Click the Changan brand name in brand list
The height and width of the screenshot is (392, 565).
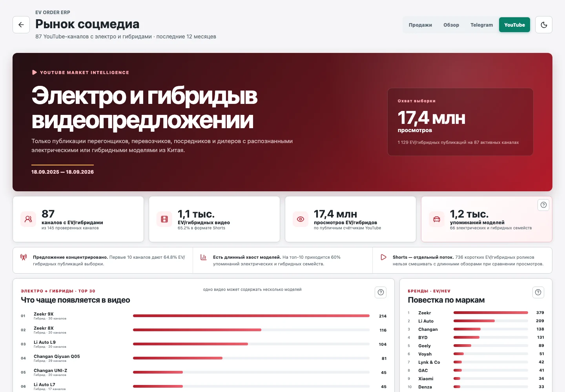(428, 329)
